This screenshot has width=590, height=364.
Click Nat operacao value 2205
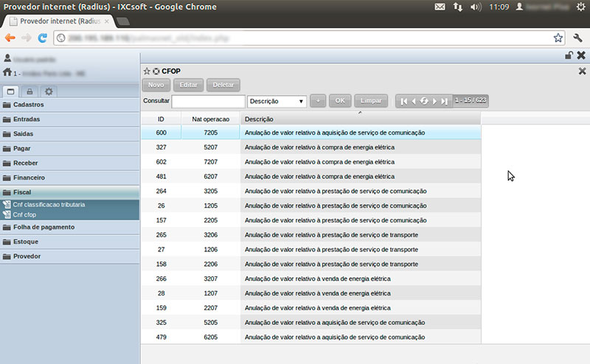pyautogui.click(x=211, y=220)
